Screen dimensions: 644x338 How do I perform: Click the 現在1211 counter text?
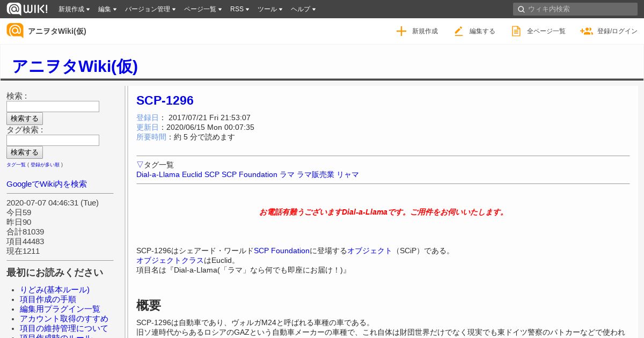23,251
